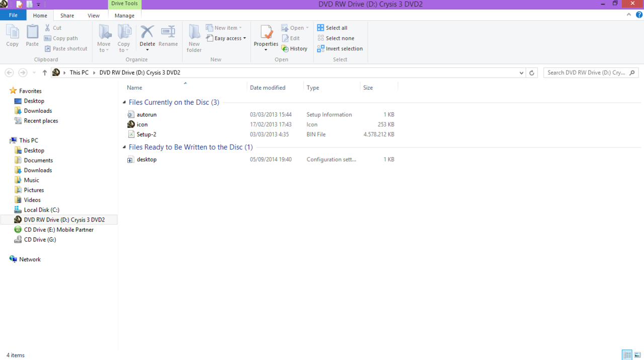Refresh the current folder view
Viewport: 644px width, 360px height.
point(532,73)
